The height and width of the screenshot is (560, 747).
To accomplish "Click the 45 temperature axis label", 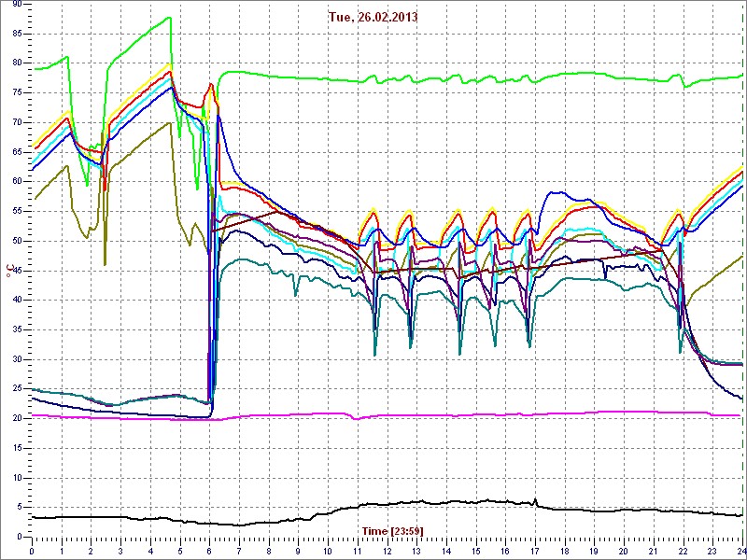I will (x=17, y=271).
